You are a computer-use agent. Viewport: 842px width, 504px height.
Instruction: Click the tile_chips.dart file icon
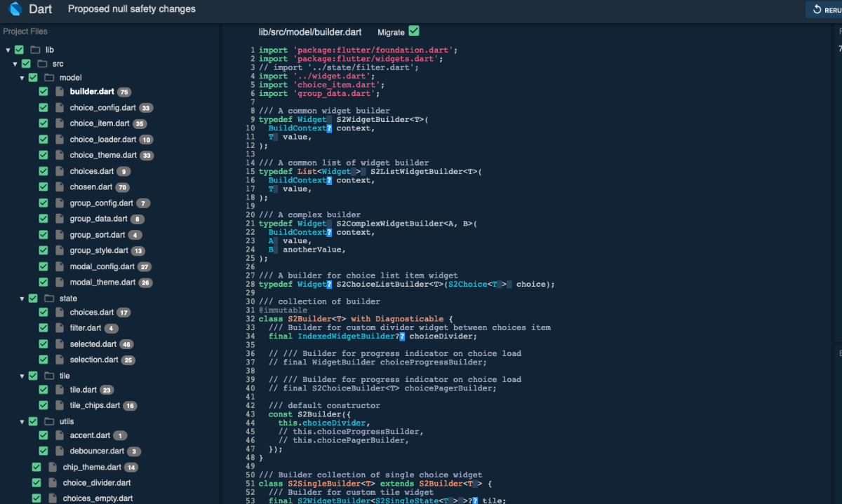60,405
